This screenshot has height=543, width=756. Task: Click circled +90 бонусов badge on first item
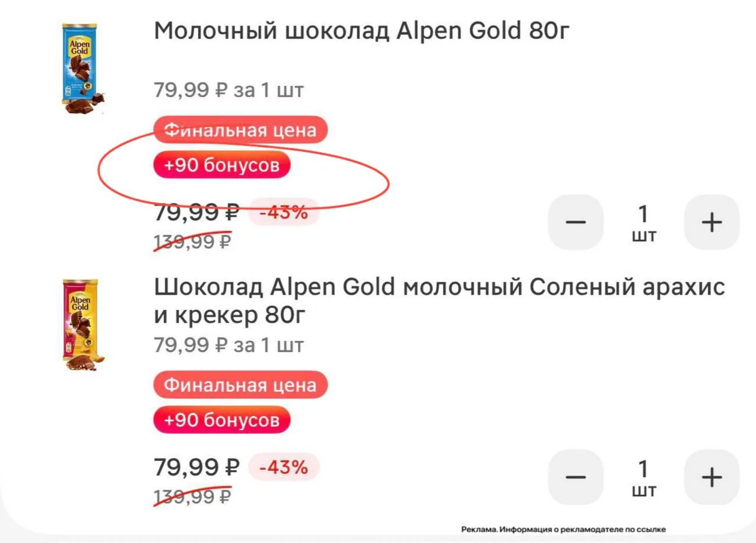(222, 165)
